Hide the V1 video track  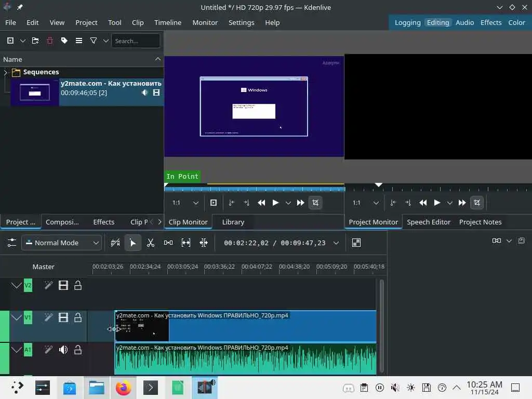(63, 317)
